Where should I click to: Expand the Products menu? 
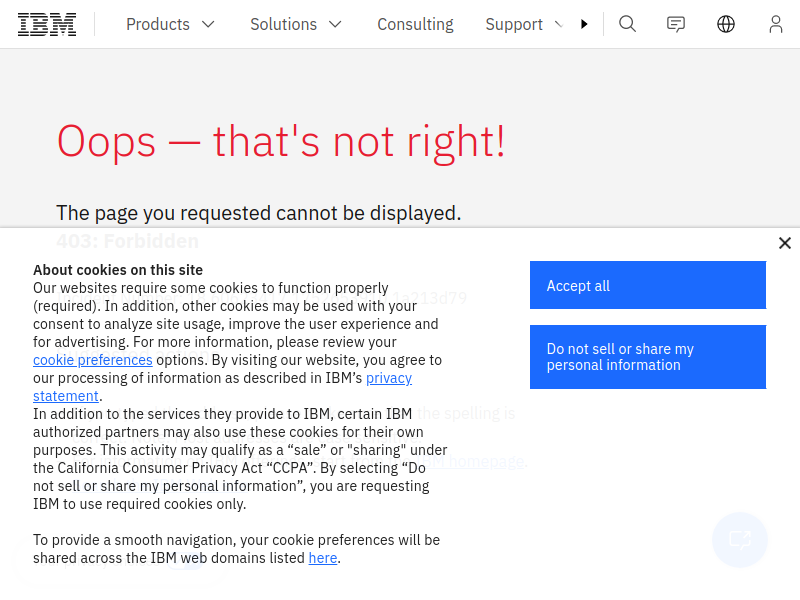click(x=170, y=24)
